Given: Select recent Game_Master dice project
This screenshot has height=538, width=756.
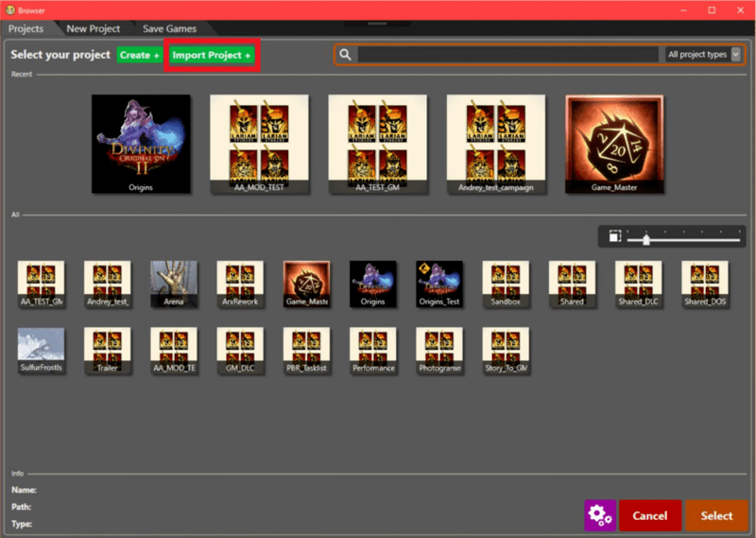Looking at the screenshot, I should click(x=614, y=144).
